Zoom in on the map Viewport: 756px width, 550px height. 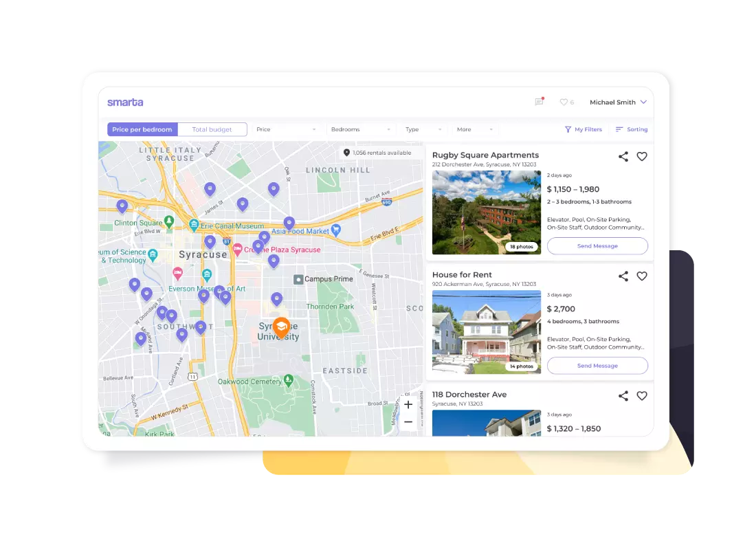pos(408,404)
